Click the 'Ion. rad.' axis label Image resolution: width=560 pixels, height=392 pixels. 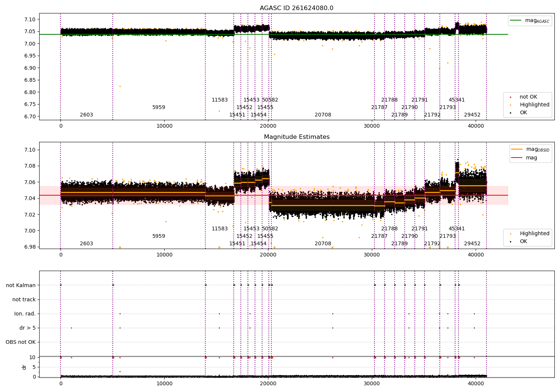point(25,314)
